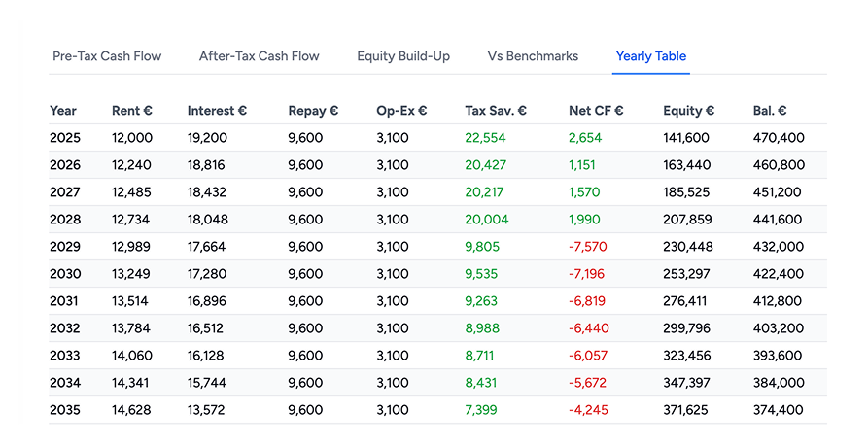Viewport: 868px width, 446px height.
Task: Click the balance value 393,600
Action: [x=778, y=356]
